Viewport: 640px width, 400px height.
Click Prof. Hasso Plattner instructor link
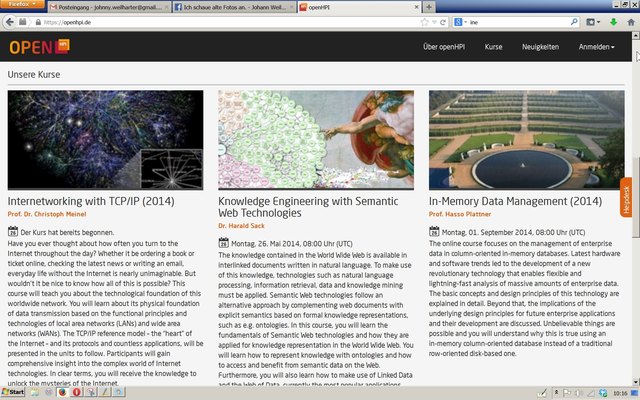[x=460, y=214]
